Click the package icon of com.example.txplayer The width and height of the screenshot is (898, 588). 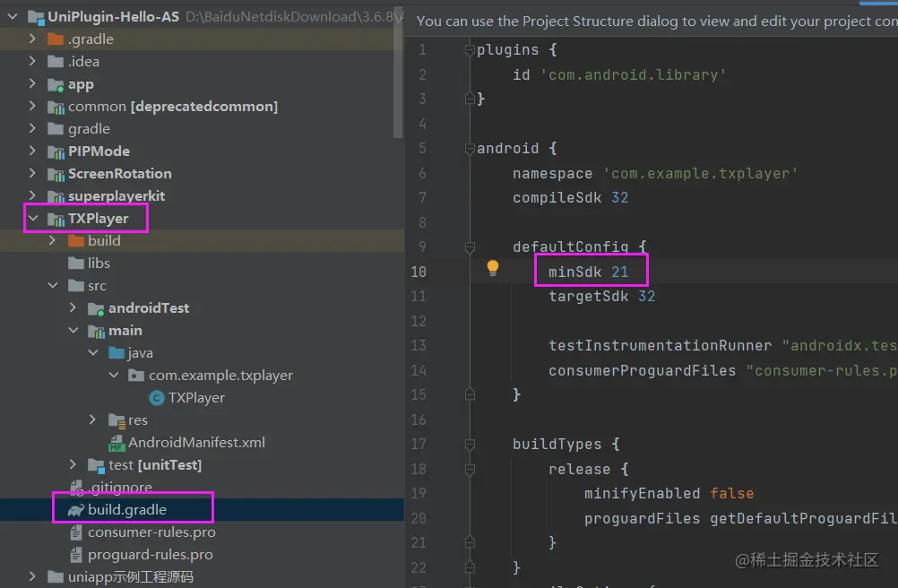(x=136, y=375)
